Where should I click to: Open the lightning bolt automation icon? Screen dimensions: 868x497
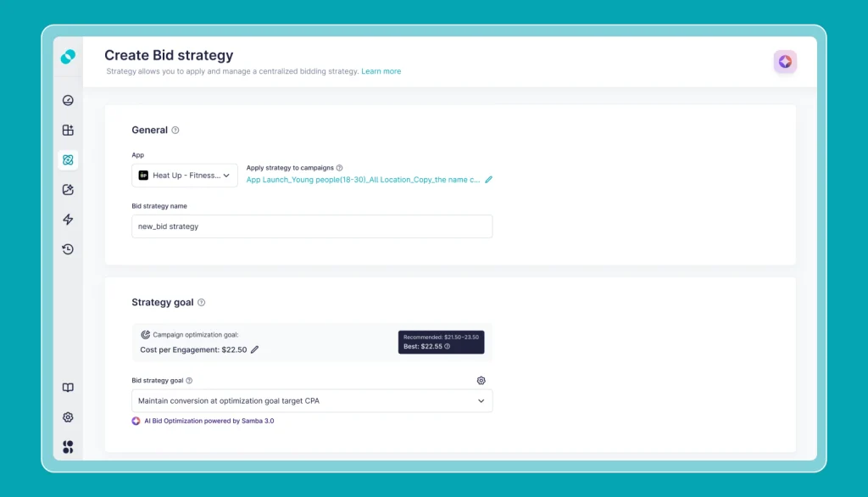[68, 220]
